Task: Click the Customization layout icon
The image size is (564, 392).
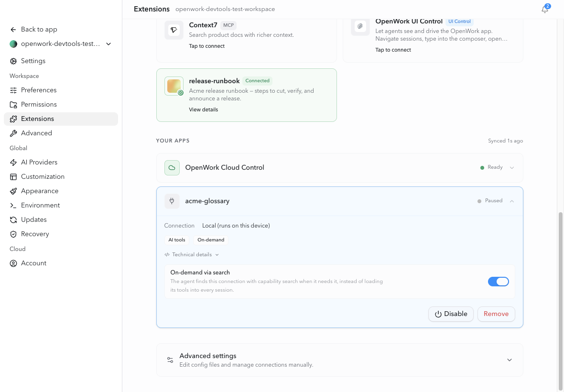Action: point(13,177)
